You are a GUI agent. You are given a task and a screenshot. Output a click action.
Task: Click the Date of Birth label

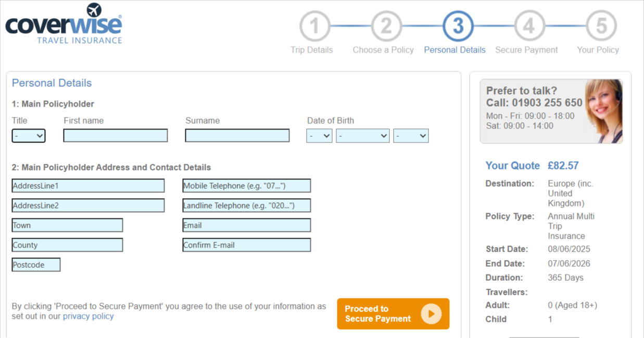pyautogui.click(x=331, y=121)
